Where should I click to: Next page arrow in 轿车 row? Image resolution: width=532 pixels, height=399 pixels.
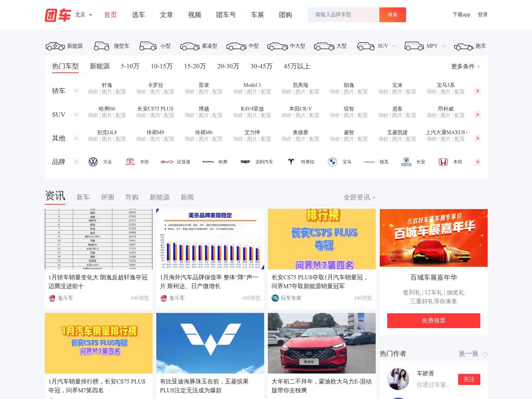pyautogui.click(x=478, y=91)
